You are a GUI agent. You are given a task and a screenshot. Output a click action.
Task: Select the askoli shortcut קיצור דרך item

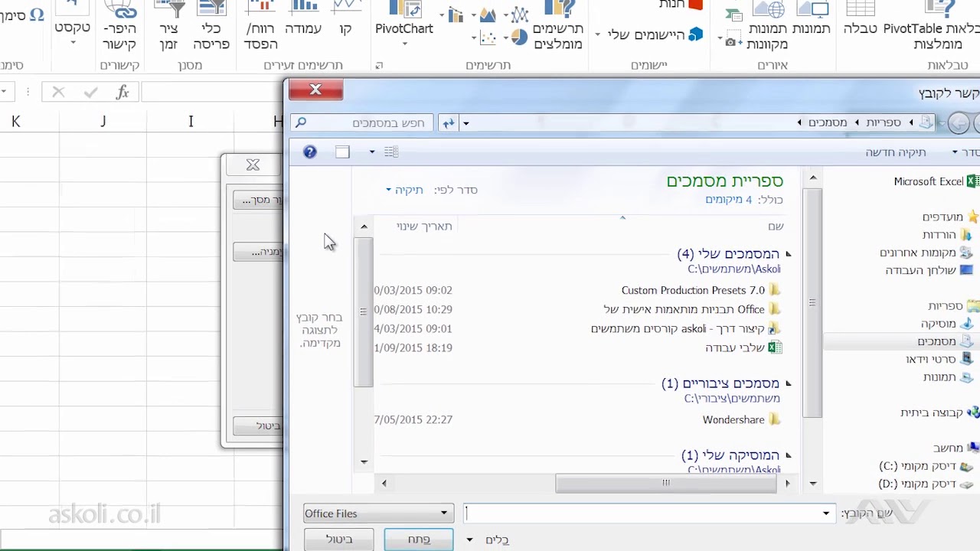(x=685, y=328)
